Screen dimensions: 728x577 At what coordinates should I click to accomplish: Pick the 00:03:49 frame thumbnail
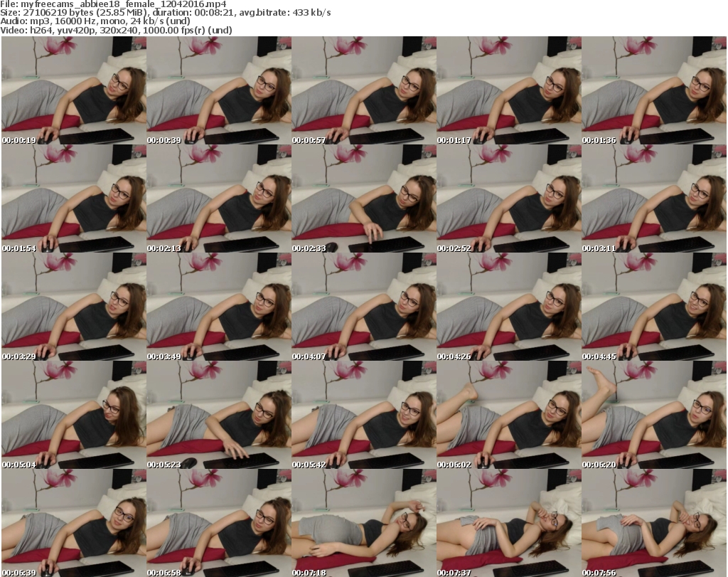(219, 307)
